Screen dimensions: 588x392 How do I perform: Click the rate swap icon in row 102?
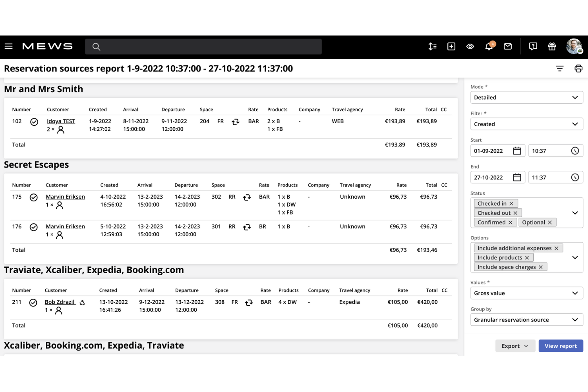[236, 122]
